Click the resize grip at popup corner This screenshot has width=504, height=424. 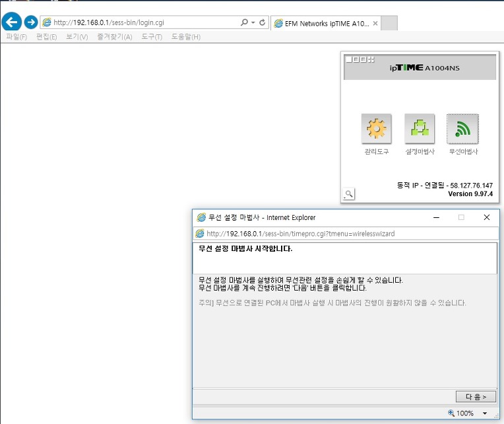pyautogui.click(x=496, y=416)
